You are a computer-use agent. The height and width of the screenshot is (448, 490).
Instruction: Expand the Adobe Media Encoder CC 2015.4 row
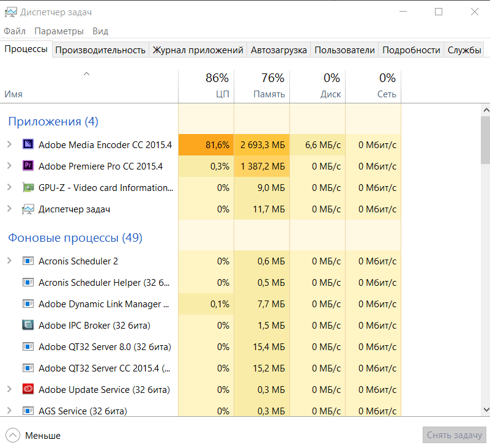tap(9, 144)
